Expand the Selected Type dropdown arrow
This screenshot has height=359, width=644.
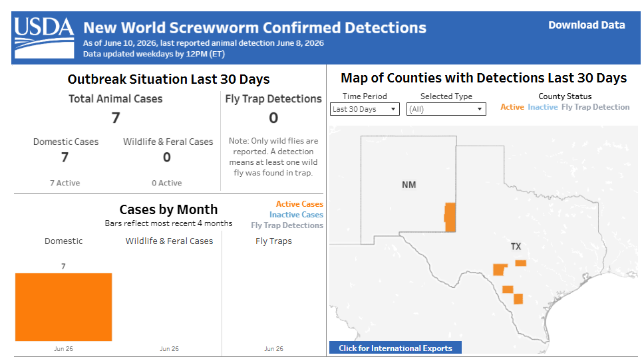pos(479,109)
